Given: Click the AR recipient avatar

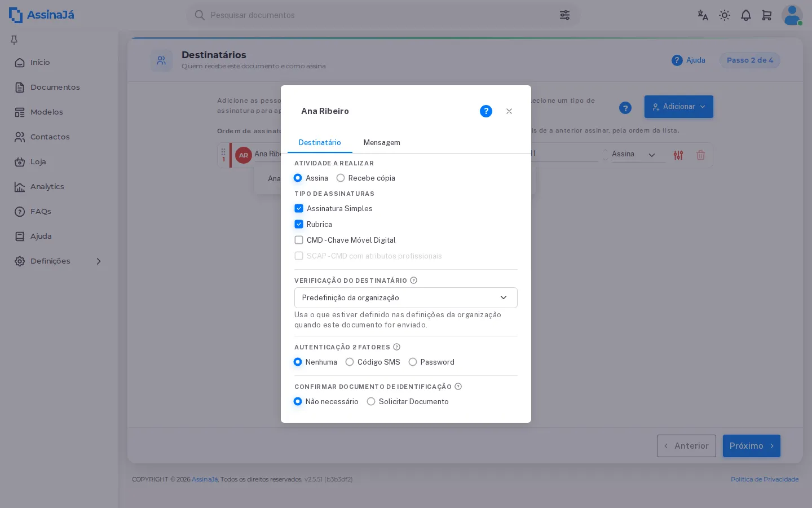Looking at the screenshot, I should click(x=244, y=155).
